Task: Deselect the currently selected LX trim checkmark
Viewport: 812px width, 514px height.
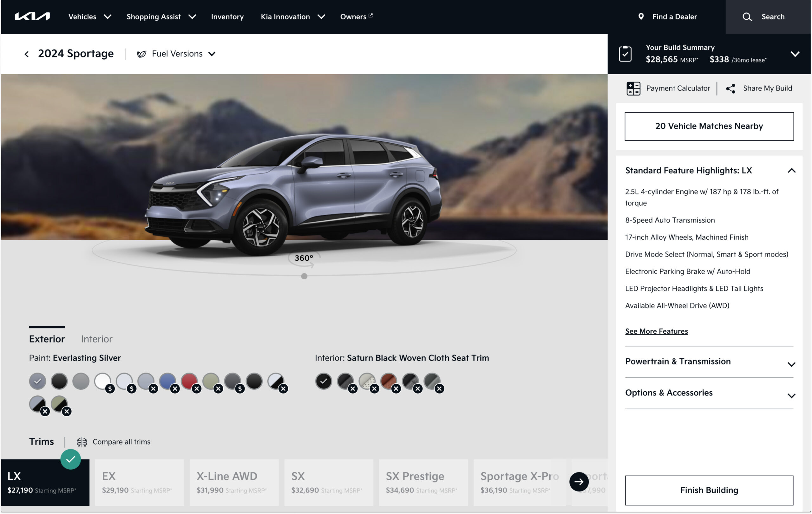Action: 71,459
